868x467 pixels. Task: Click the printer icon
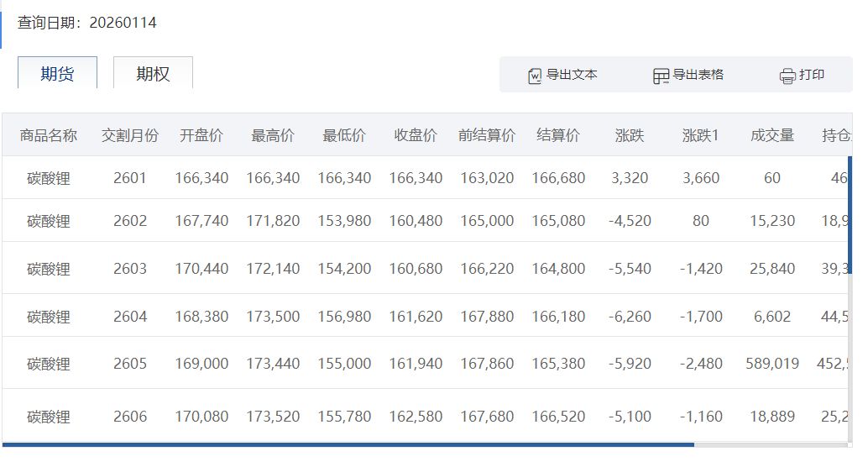tap(787, 76)
